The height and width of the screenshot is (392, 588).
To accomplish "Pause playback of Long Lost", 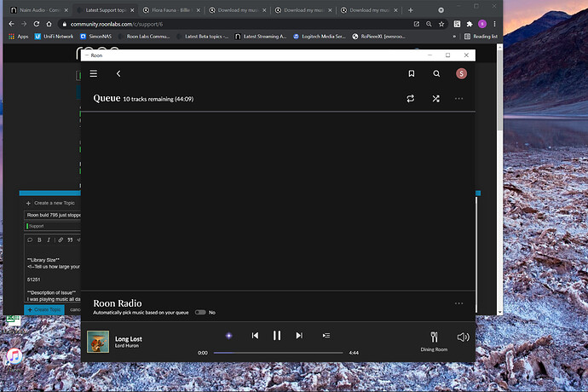I will pyautogui.click(x=277, y=336).
